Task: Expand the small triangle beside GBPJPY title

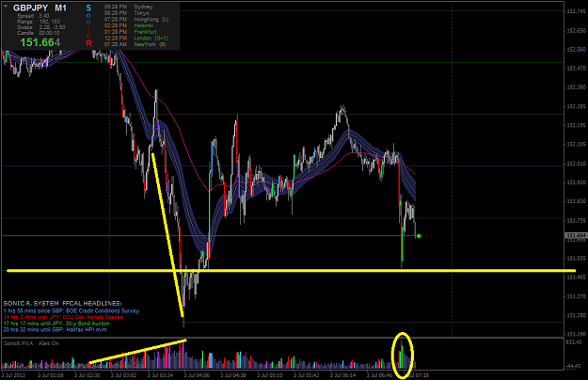Action: (6, 7)
